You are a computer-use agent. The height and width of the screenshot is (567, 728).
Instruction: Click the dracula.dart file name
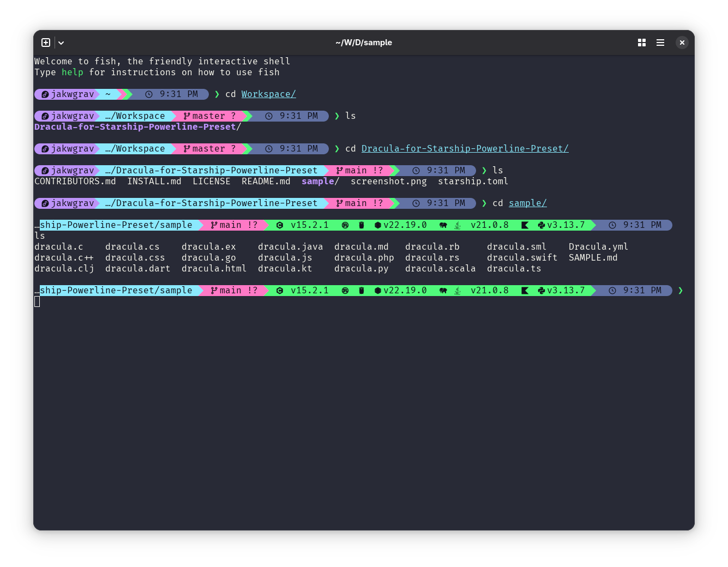138,269
